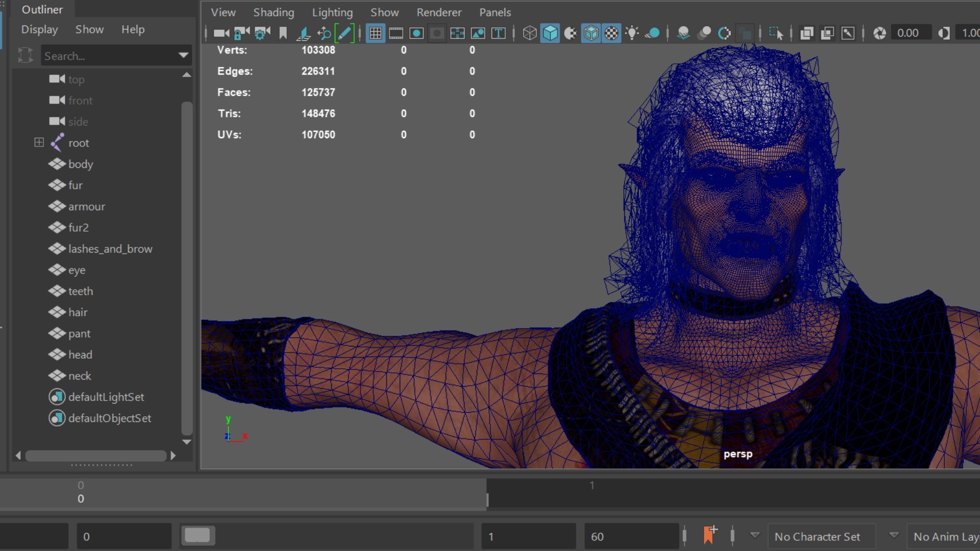Image resolution: width=980 pixels, height=551 pixels.
Task: Click the Bookmarks icon in viewport toolbar
Action: click(x=283, y=33)
